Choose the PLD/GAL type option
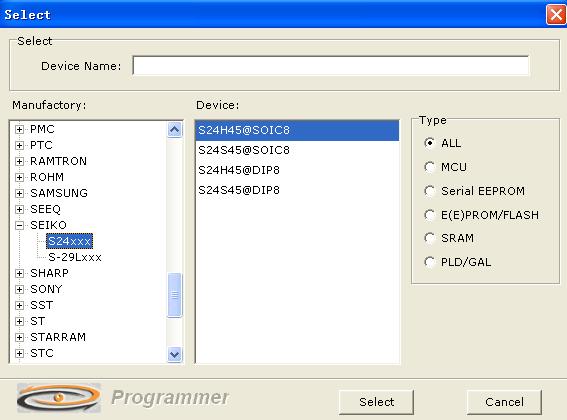Viewport: 567px width, 420px height. click(x=429, y=262)
